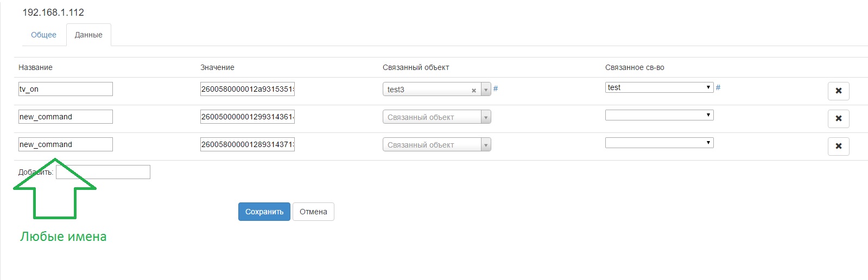The image size is (868, 280).
Task: Expand second row linked object dropdown
Action: click(486, 117)
